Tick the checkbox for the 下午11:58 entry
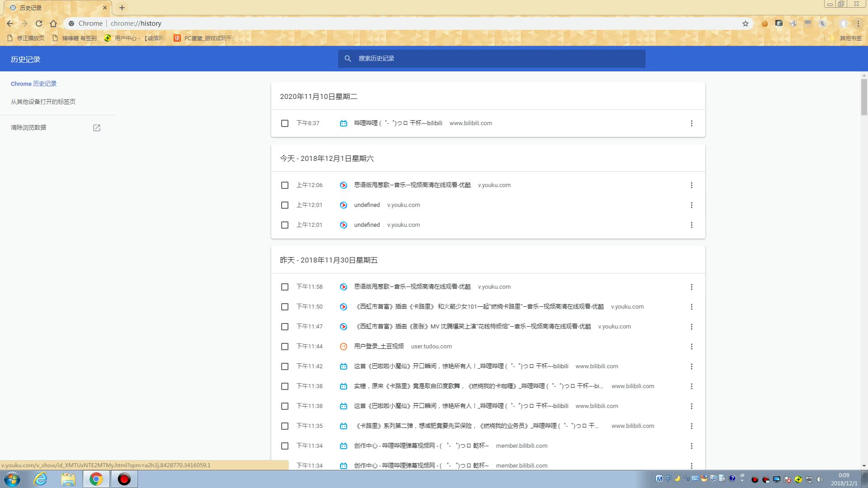The image size is (868, 488). click(285, 287)
